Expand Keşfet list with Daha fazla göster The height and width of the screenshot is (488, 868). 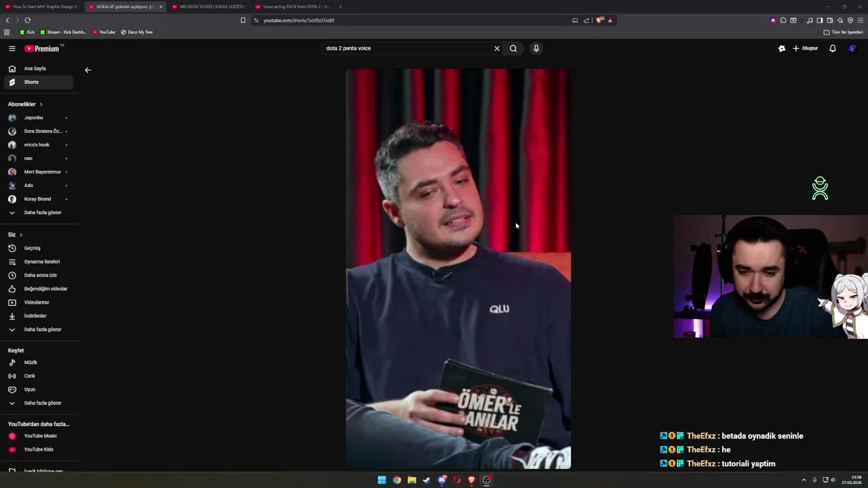coord(41,403)
